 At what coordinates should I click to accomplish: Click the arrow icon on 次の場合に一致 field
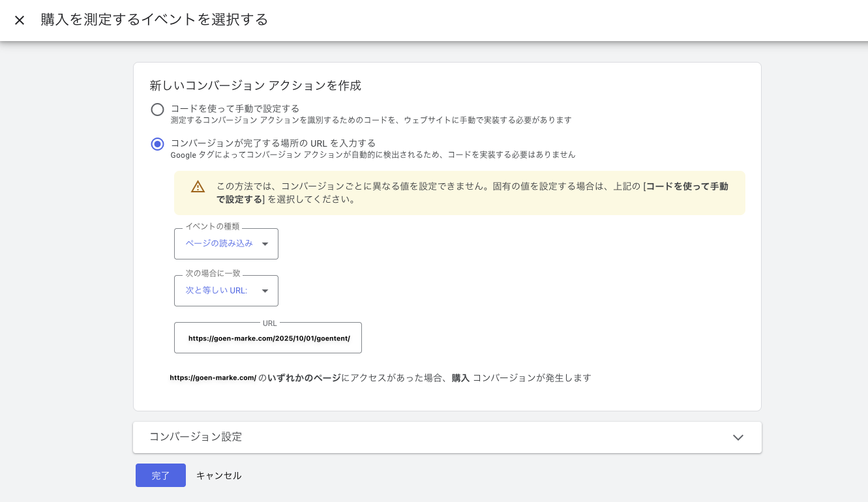(x=265, y=291)
